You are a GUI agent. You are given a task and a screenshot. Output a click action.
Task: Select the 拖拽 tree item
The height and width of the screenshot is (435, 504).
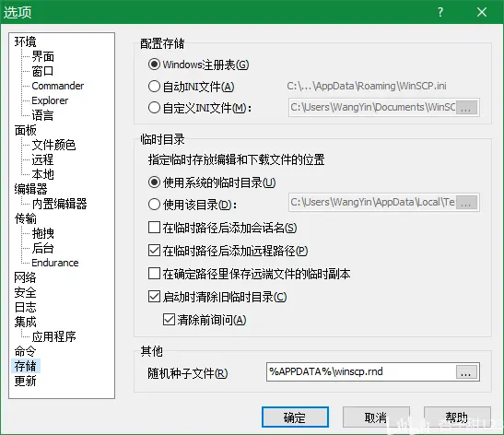coord(42,233)
